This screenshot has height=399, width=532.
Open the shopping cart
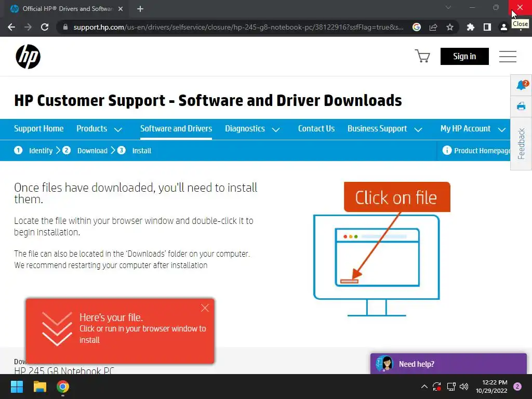click(422, 56)
